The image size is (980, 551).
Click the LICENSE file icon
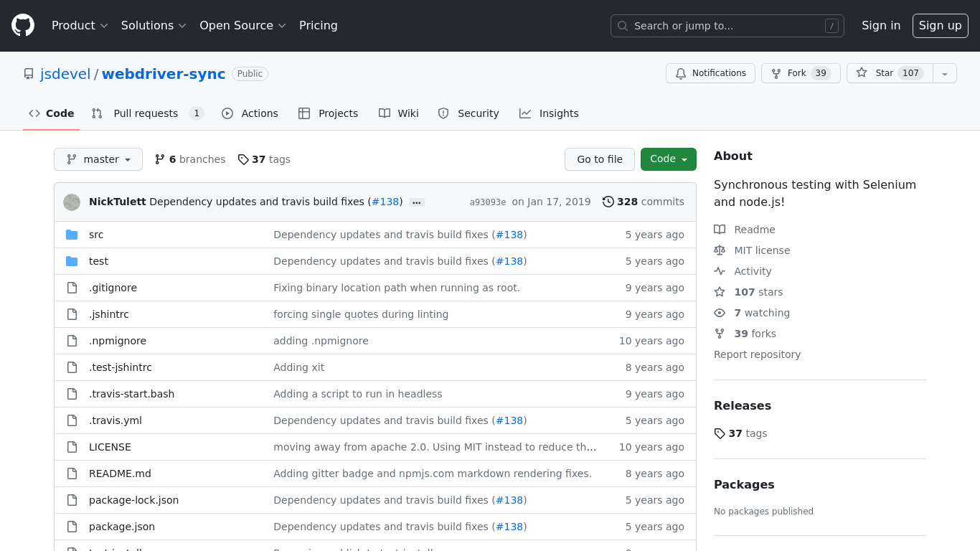click(x=72, y=447)
